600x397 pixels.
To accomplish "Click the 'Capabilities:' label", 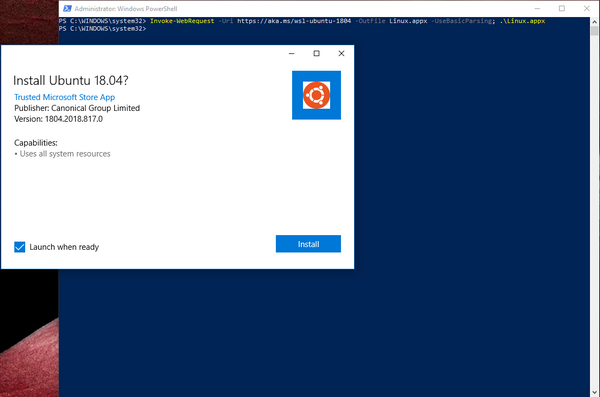I will [36, 143].
